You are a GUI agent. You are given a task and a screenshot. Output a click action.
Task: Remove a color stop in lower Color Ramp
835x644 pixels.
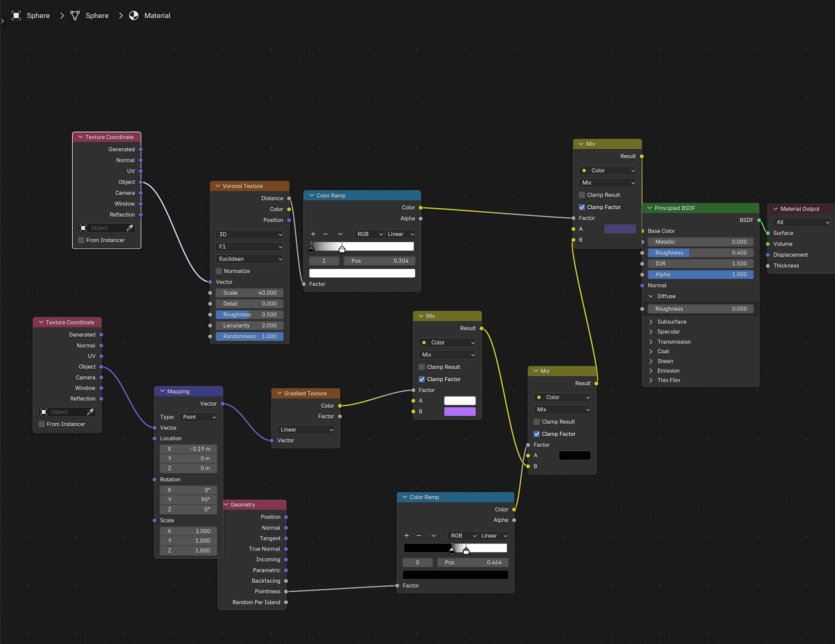pos(419,536)
